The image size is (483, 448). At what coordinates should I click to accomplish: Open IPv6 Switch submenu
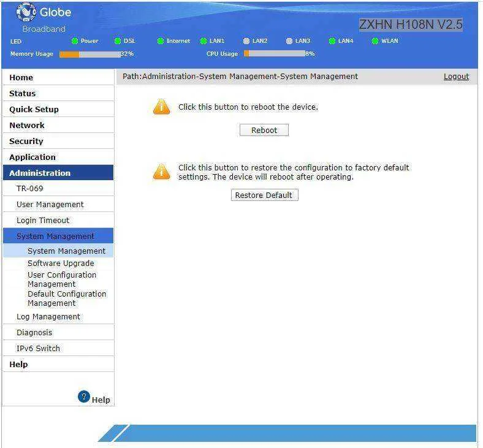(x=58, y=348)
